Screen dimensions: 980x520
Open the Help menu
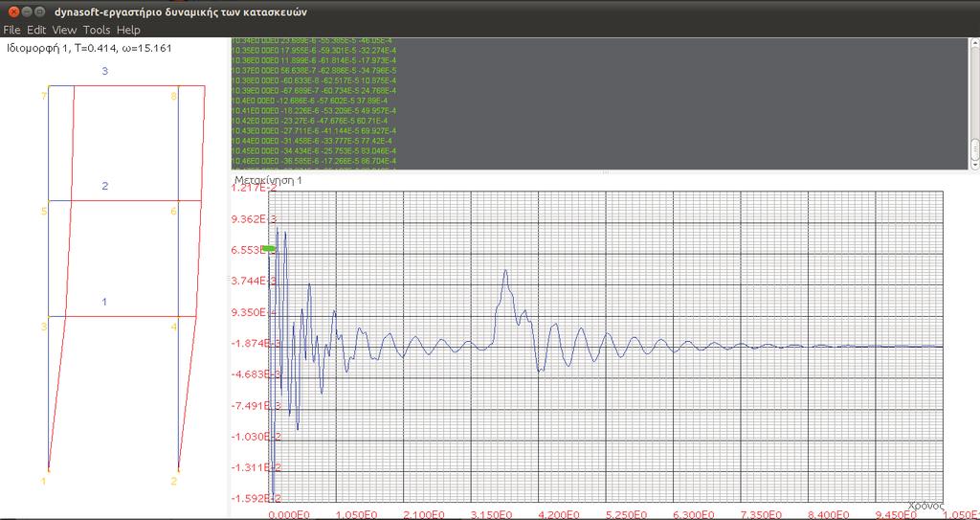pyautogui.click(x=129, y=30)
